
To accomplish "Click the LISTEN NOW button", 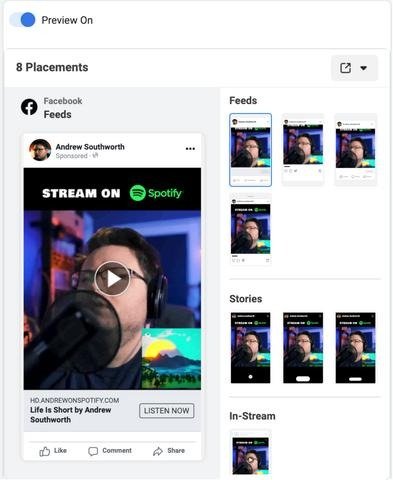I will (167, 411).
